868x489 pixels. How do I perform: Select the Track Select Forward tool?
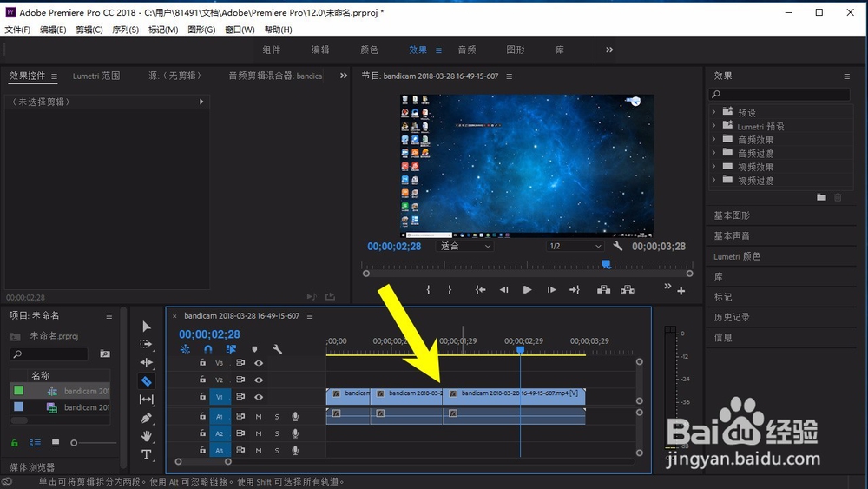pyautogui.click(x=146, y=344)
